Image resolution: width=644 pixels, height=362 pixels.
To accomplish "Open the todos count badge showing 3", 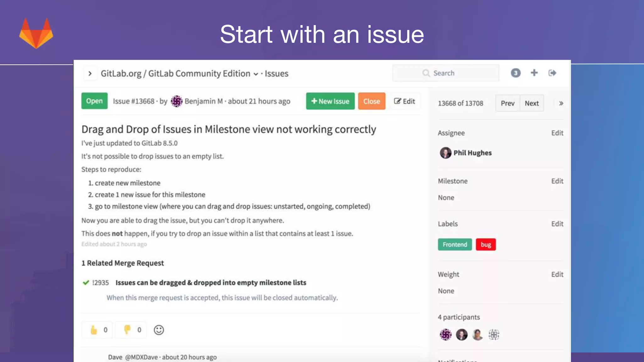I will 515,73.
